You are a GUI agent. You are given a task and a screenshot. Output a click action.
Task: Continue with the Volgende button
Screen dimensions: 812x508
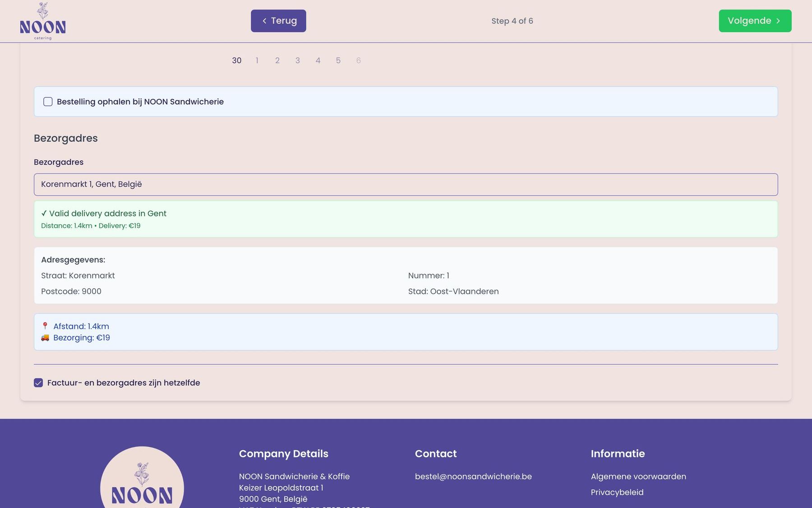(x=755, y=21)
